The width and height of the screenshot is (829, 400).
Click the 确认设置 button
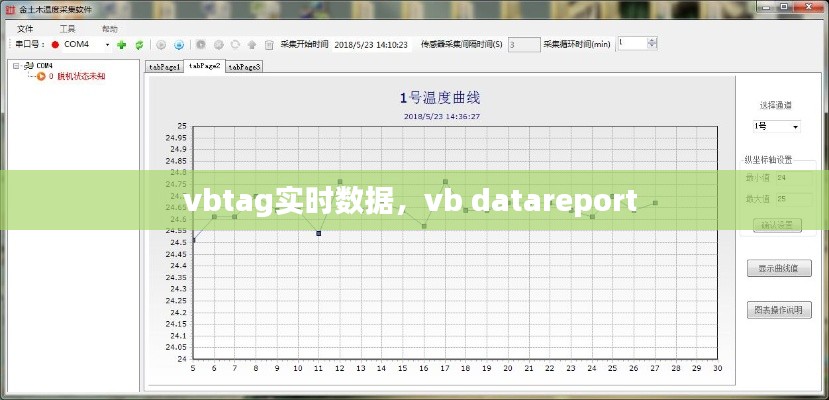click(778, 225)
